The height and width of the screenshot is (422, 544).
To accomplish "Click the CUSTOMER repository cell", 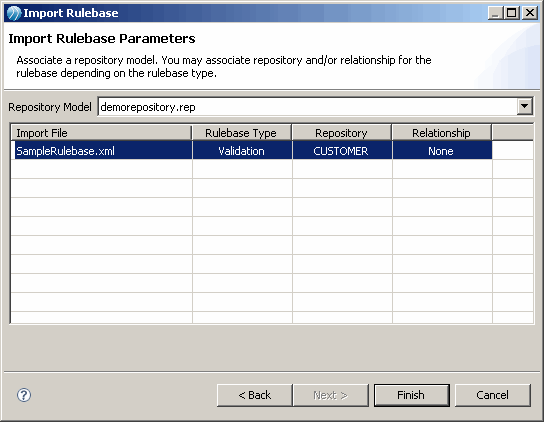I will [x=342, y=150].
